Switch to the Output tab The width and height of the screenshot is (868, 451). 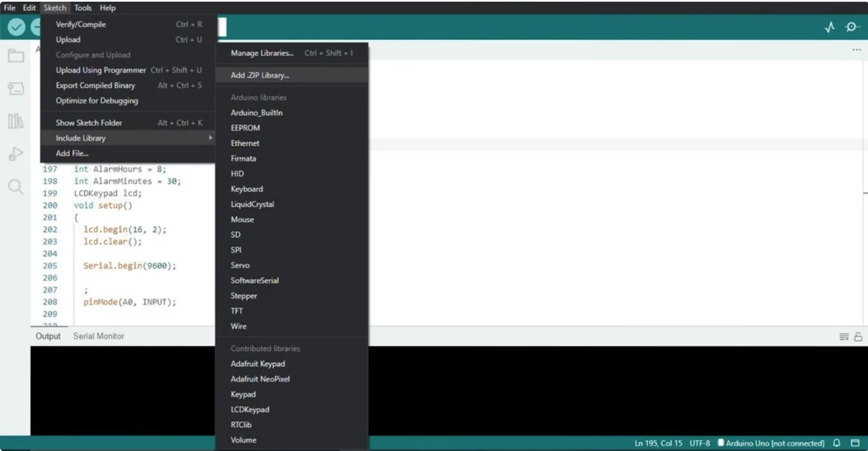(48, 336)
